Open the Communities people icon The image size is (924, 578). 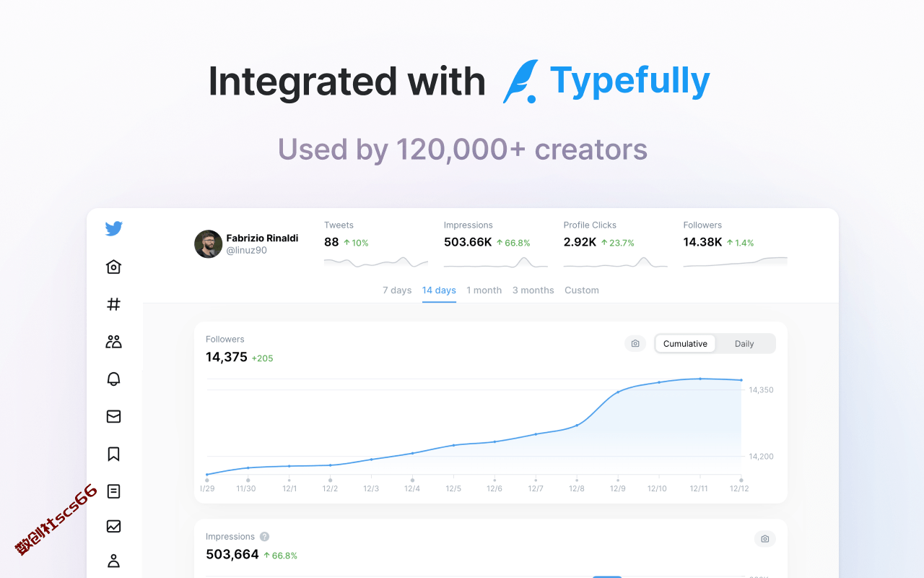(x=113, y=342)
